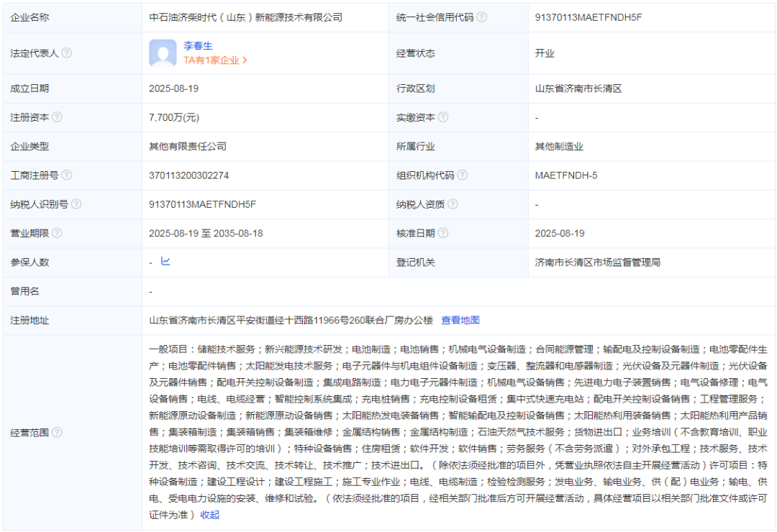
Task: Select the 企业名称 label
Action: pyautogui.click(x=29, y=17)
